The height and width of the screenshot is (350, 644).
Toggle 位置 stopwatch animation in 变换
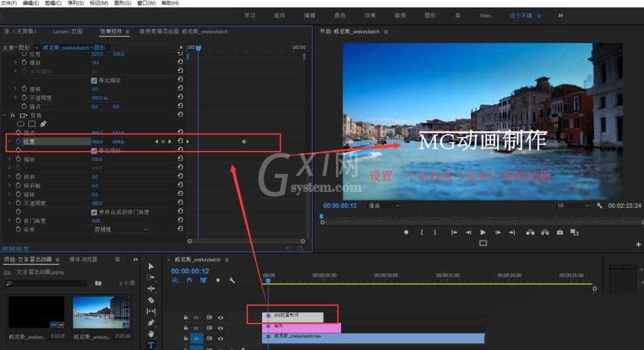click(19, 141)
